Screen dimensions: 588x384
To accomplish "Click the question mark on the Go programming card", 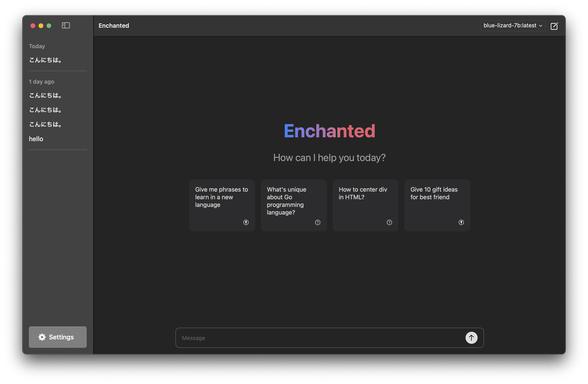I will (318, 222).
